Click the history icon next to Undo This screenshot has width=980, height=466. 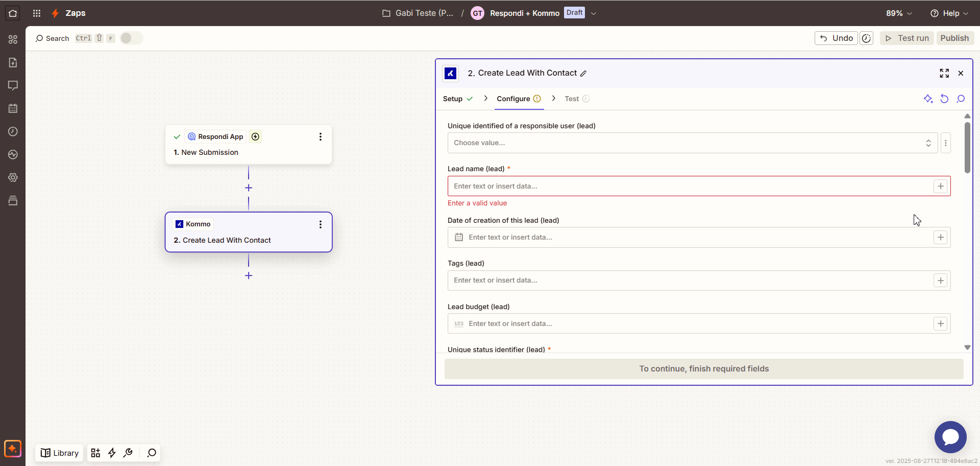(x=867, y=38)
